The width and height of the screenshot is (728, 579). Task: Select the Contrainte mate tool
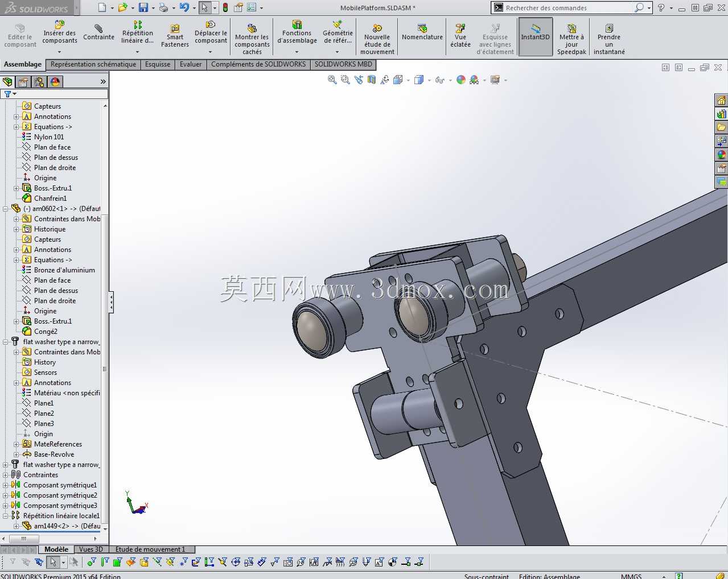tap(98, 33)
